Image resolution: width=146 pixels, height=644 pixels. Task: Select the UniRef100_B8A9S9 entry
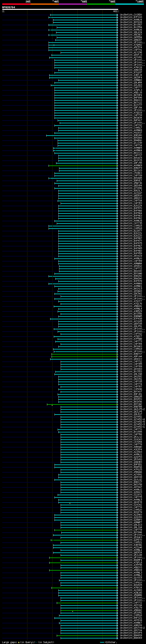[131, 635]
